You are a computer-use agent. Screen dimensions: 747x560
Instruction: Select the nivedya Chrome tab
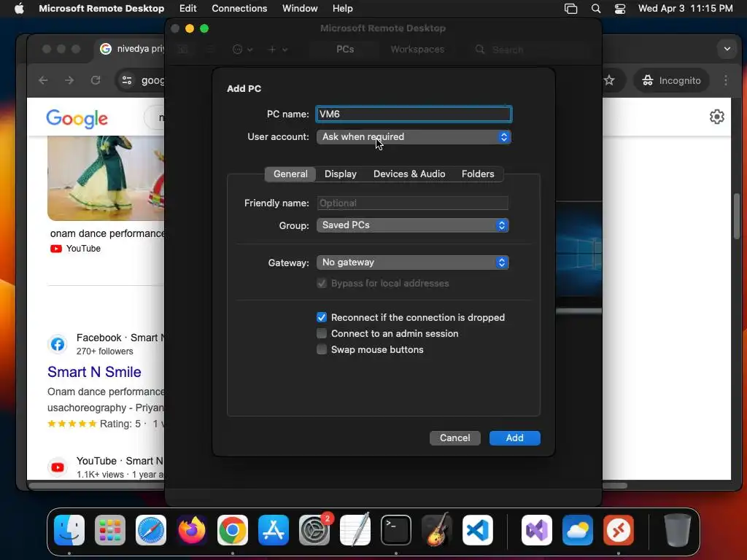click(x=132, y=49)
